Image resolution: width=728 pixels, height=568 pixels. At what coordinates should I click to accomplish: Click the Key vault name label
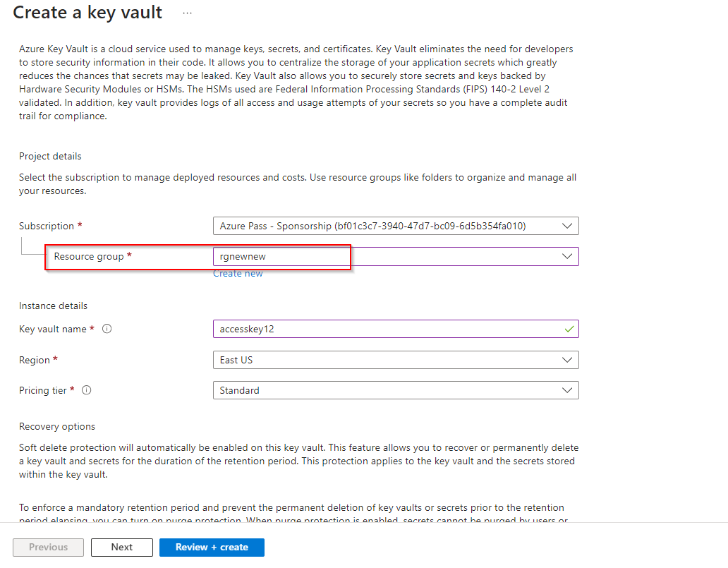pyautogui.click(x=53, y=329)
